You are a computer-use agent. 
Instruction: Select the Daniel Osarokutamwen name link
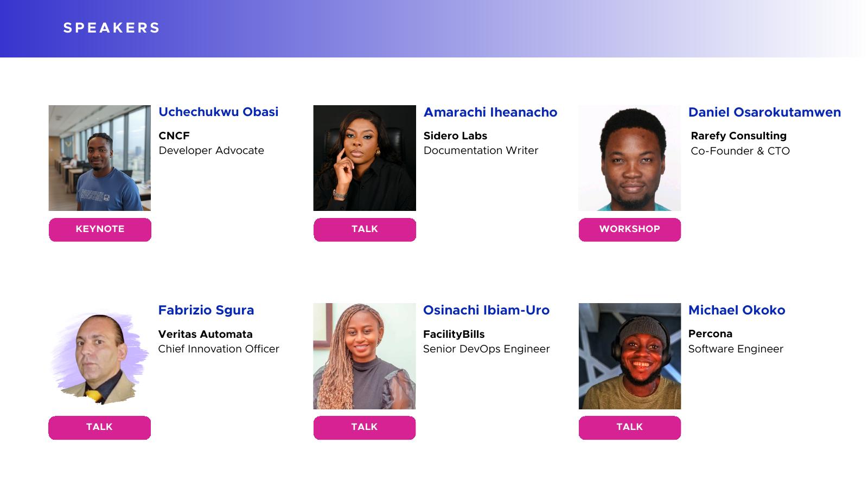tap(764, 112)
